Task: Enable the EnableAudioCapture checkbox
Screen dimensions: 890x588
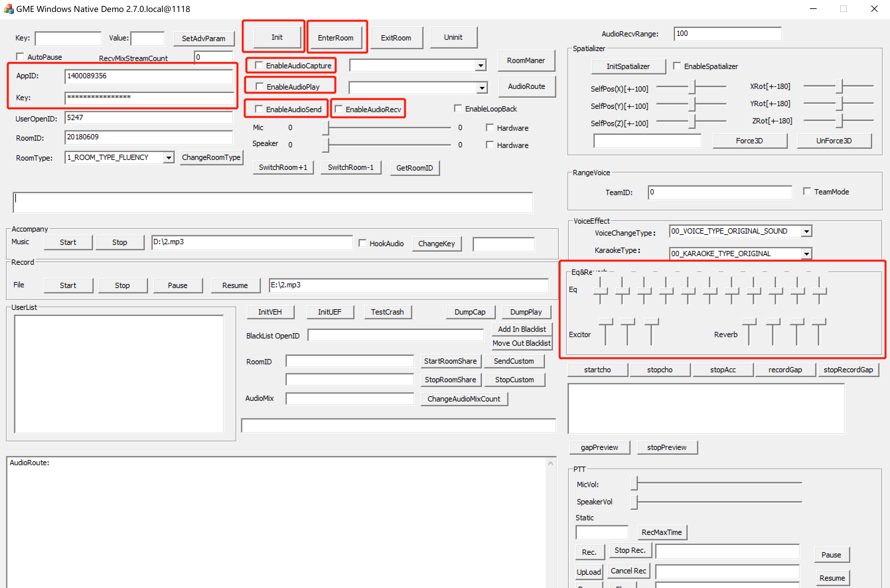Action: click(259, 66)
